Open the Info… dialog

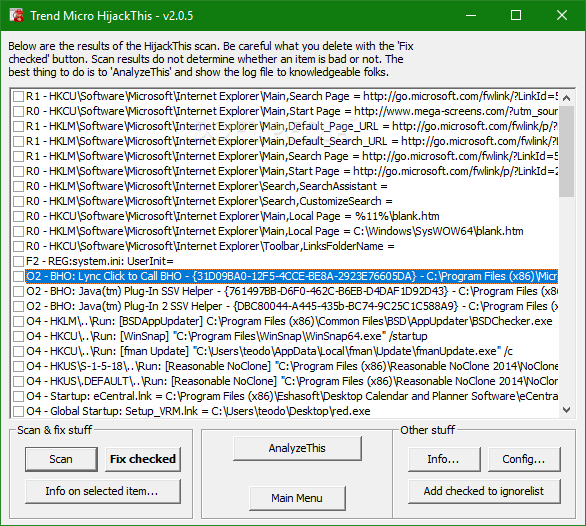(x=444, y=459)
